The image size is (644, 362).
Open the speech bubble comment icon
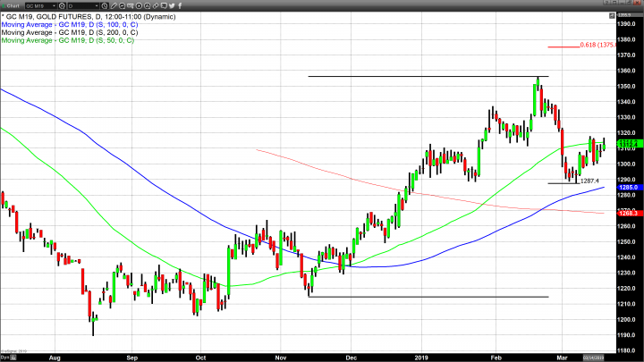(x=164, y=5)
